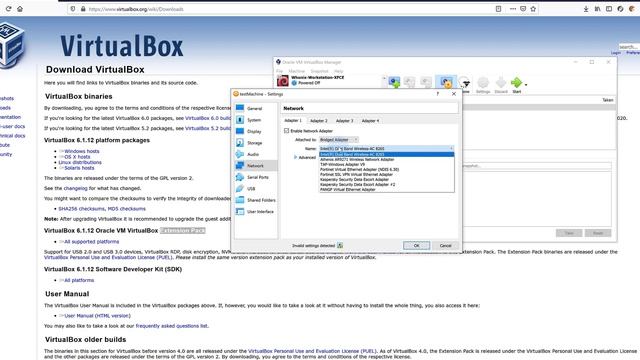Click the Whonix-Workstation-XFCE VM icon
640x360 pixels.
point(282,81)
